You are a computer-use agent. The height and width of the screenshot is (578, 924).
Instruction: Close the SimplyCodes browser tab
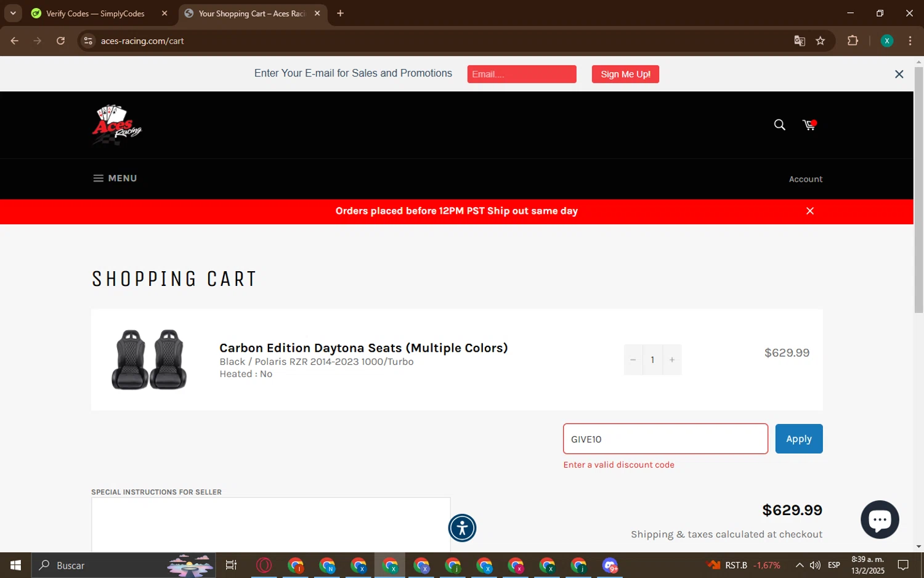click(x=164, y=14)
